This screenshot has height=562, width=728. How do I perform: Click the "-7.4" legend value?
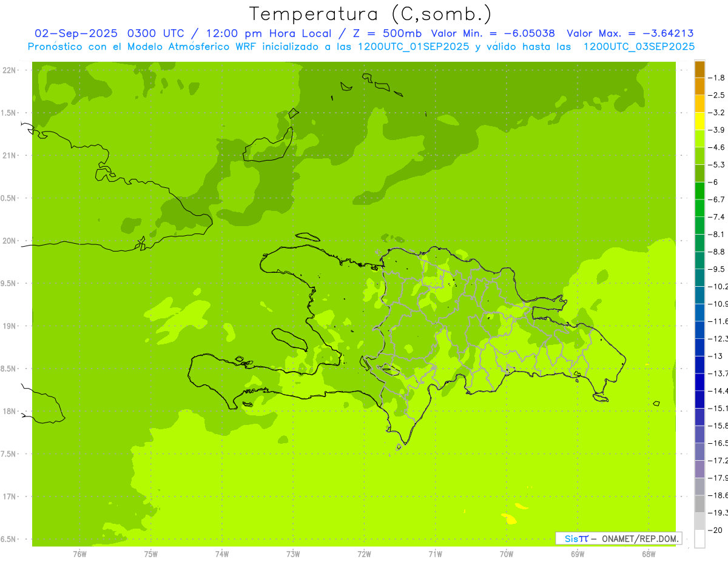(716, 217)
